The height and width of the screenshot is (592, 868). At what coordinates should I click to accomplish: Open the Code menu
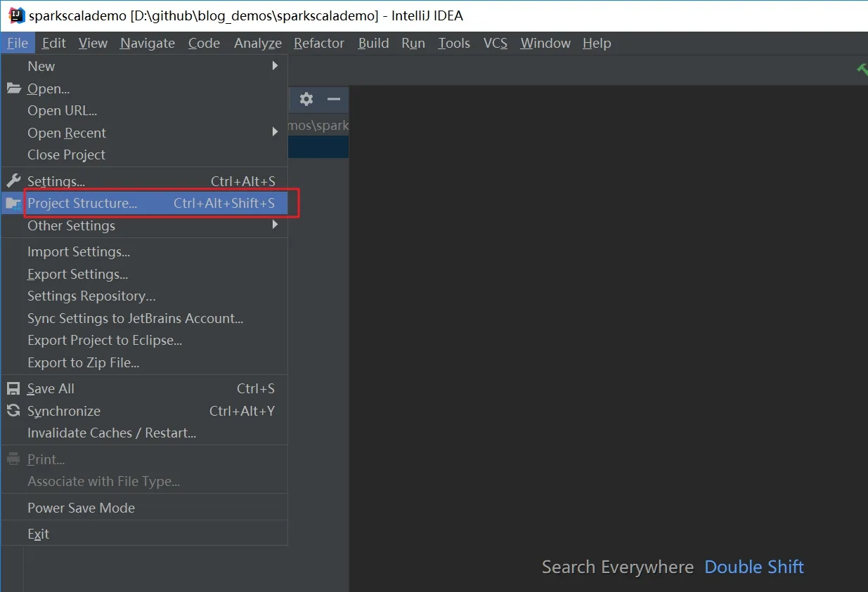(x=204, y=43)
